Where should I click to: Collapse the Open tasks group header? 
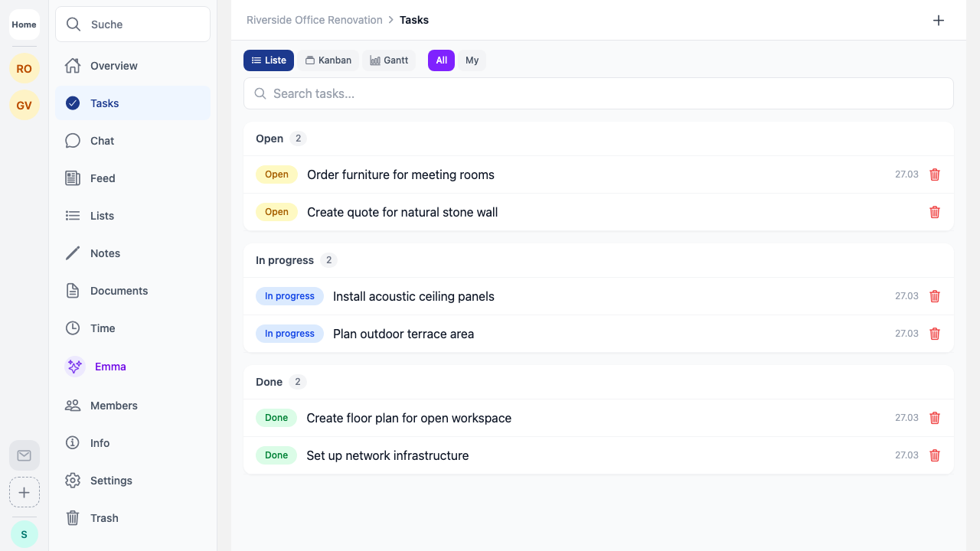click(269, 139)
